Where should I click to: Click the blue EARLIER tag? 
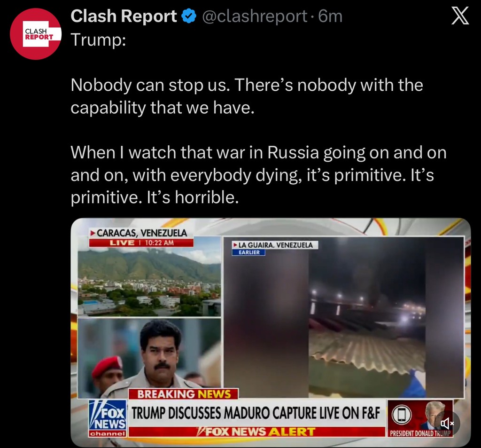click(249, 252)
